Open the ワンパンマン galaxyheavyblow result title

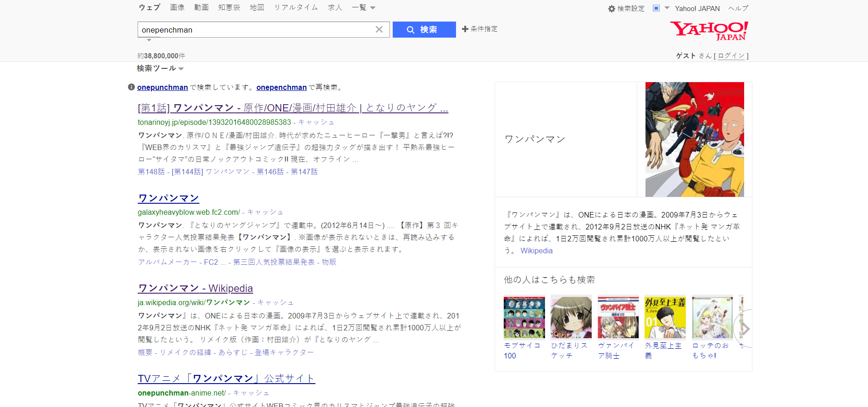[168, 198]
